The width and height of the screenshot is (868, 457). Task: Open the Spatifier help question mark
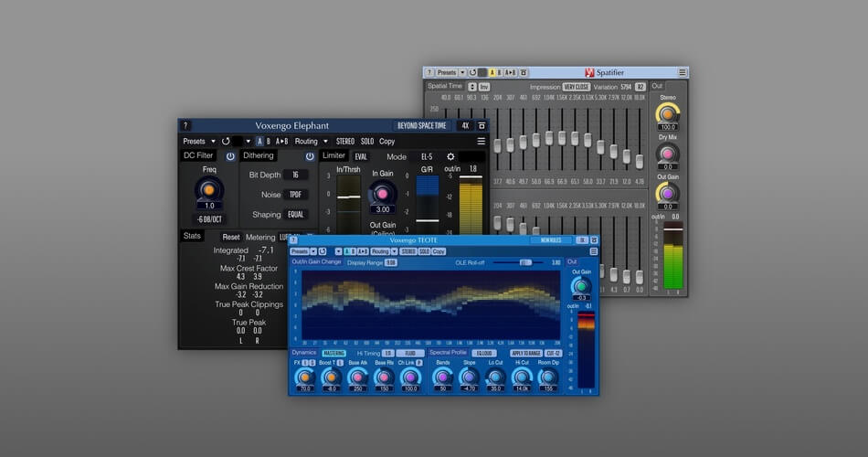pos(429,72)
